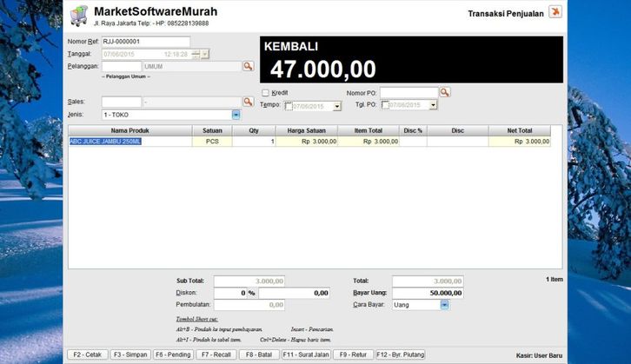Toggle the Tgl. PO date checkbox
The height and width of the screenshot is (364, 631).
pos(385,105)
